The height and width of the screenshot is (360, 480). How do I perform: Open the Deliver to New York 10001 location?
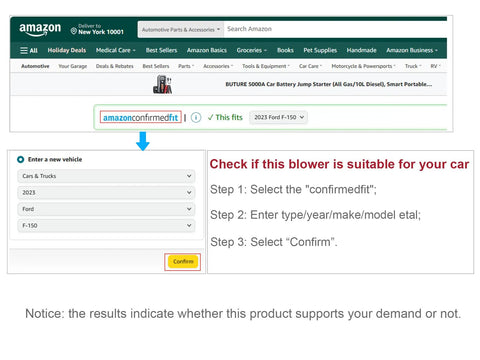pyautogui.click(x=97, y=29)
